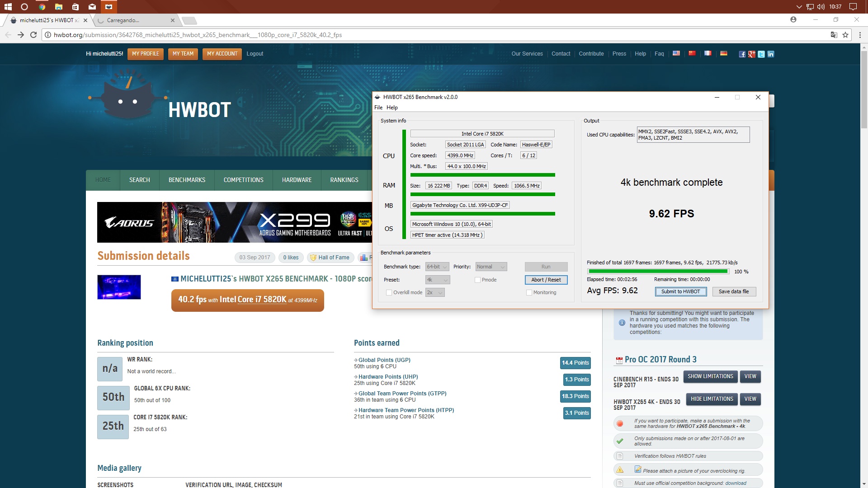
Task: Bookmark this page with the star
Action: (x=845, y=35)
